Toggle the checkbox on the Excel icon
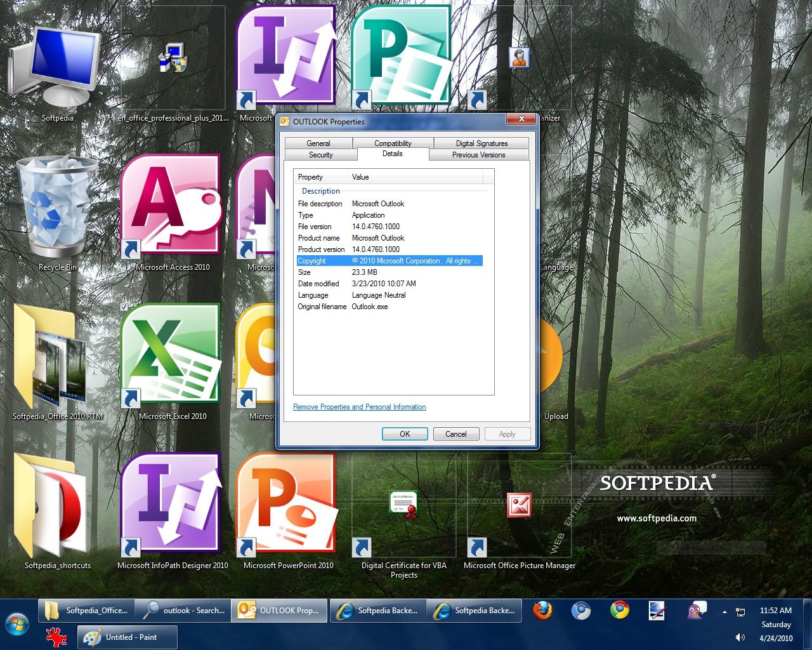The image size is (812, 650). tap(124, 307)
